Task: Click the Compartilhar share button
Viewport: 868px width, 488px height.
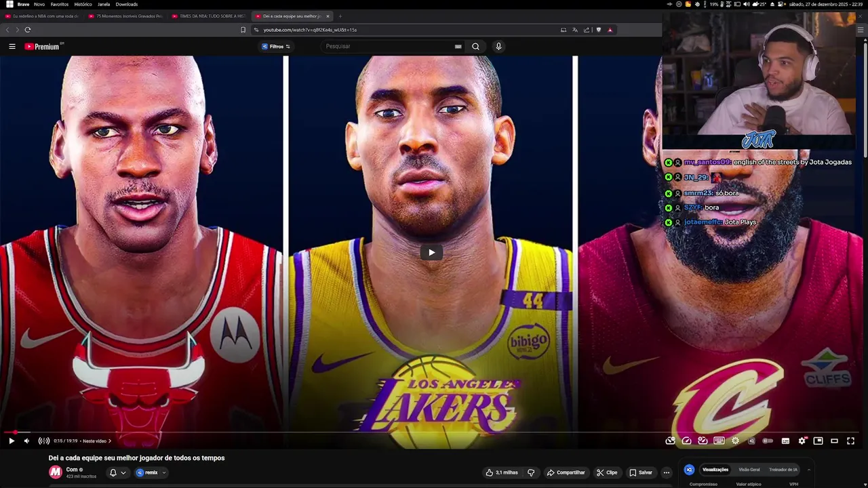Action: click(566, 472)
